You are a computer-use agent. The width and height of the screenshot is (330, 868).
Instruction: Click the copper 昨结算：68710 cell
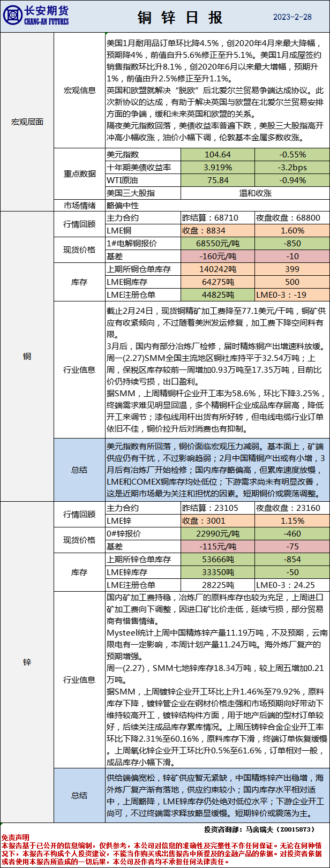point(217,218)
